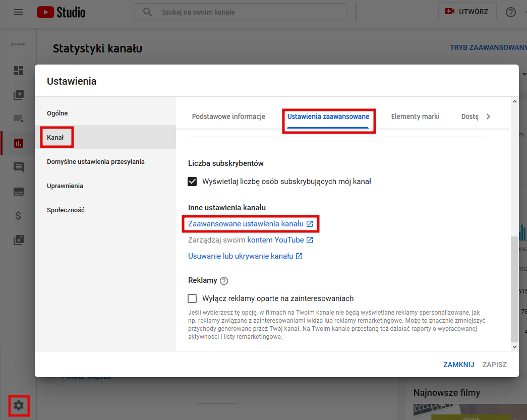Focus the Szukaj na swoim kanale search field
The width and height of the screenshot is (527, 420).
coord(240,12)
